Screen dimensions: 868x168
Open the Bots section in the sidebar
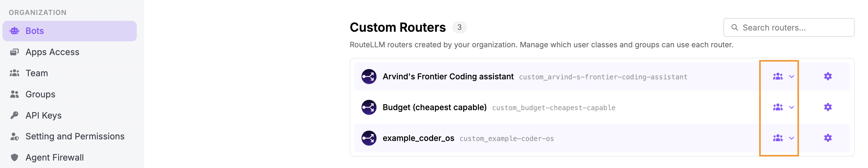[69, 31]
